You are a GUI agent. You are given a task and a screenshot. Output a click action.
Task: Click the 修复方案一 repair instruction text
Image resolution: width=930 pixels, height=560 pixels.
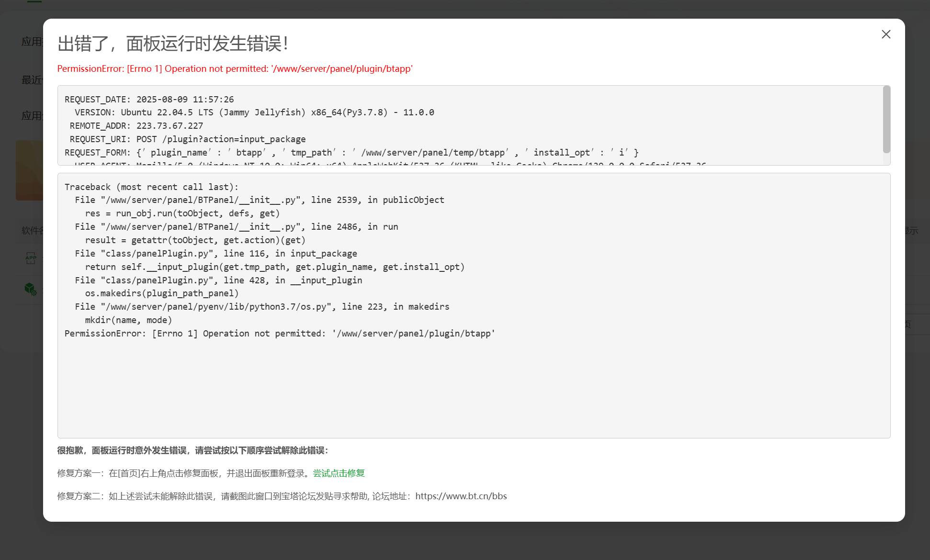(184, 473)
